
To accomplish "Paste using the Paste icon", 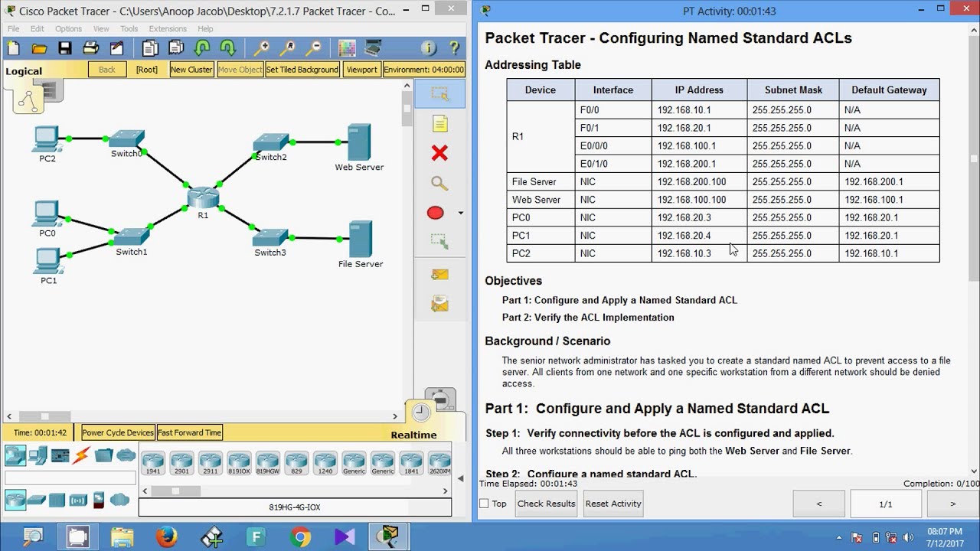I will pyautogui.click(x=176, y=48).
